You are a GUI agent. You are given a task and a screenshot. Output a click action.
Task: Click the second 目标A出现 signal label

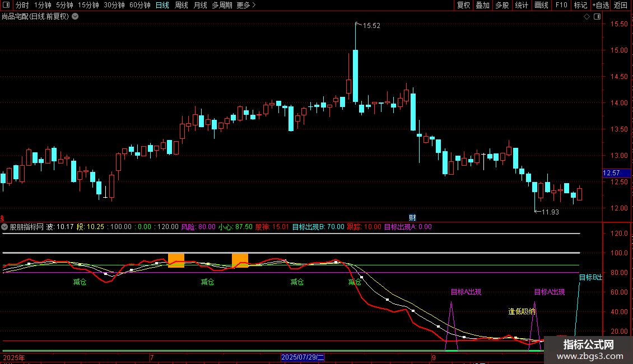[x=550, y=292]
